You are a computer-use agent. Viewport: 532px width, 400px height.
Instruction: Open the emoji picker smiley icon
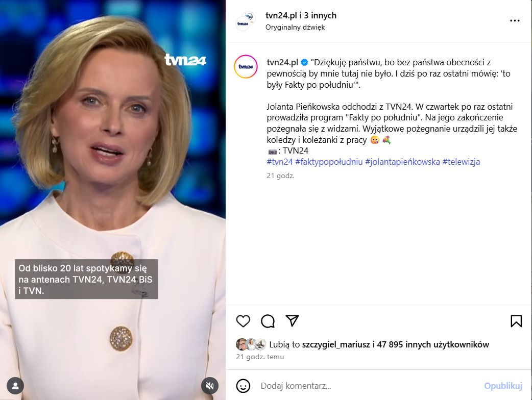pyautogui.click(x=243, y=386)
